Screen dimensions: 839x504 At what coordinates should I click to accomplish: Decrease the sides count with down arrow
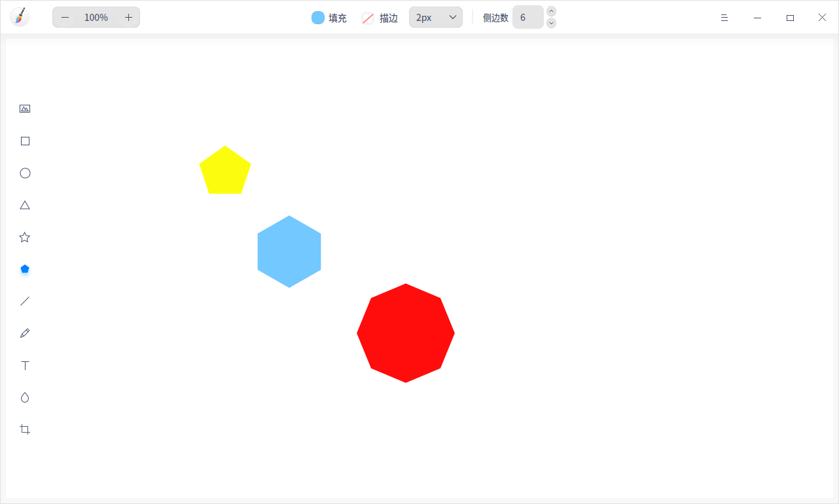pos(551,23)
